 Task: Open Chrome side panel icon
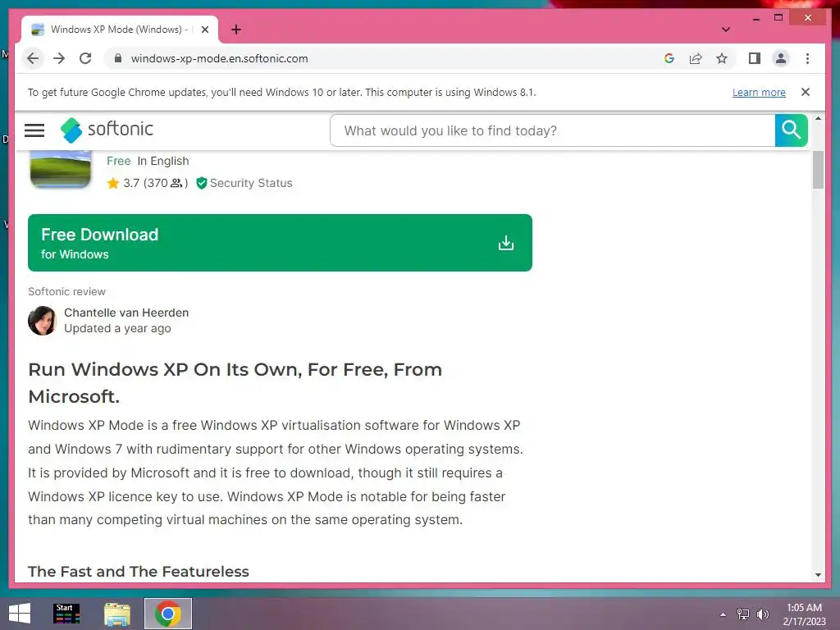[755, 58]
